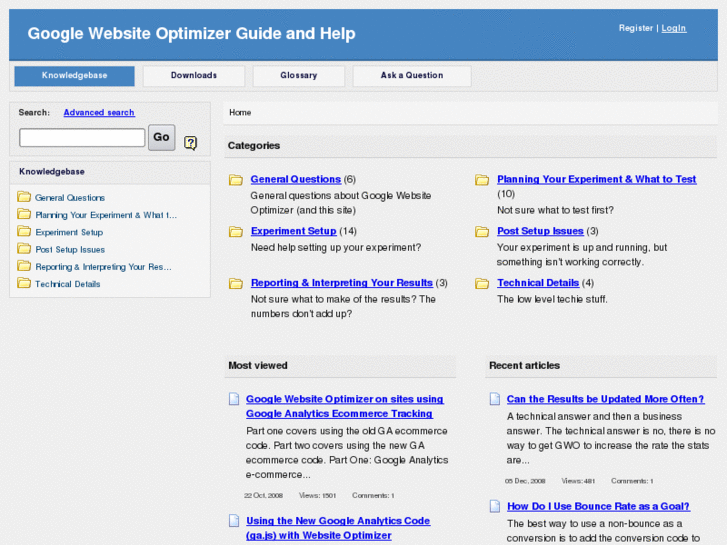Screen dimensions: 727x545
Task: Click folder icon next to Planning Your Experiment & What to Test
Action: tap(482, 180)
